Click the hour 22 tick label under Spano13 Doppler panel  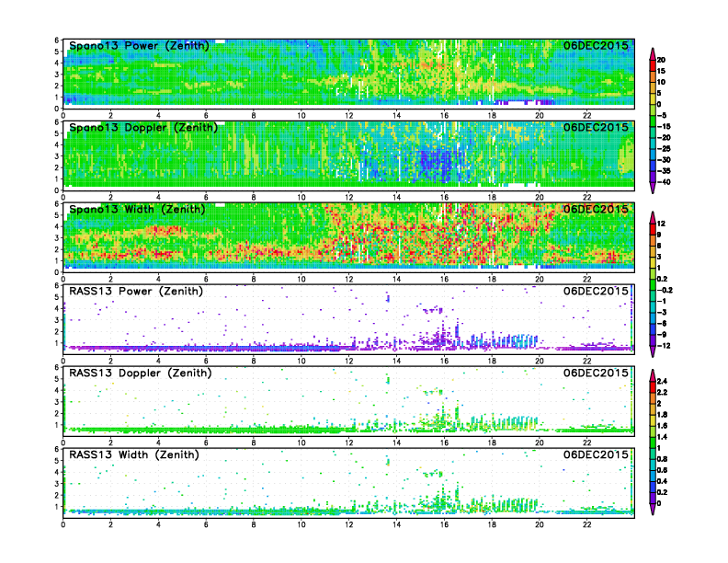tap(586, 198)
